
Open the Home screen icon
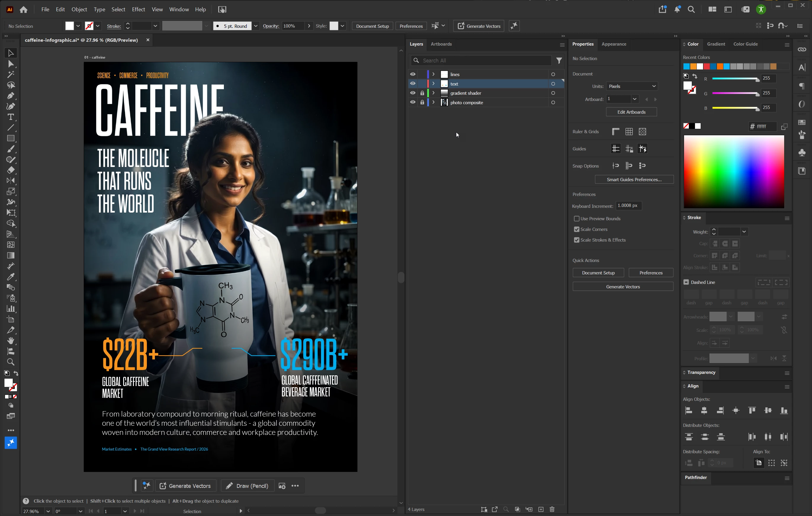click(x=24, y=9)
